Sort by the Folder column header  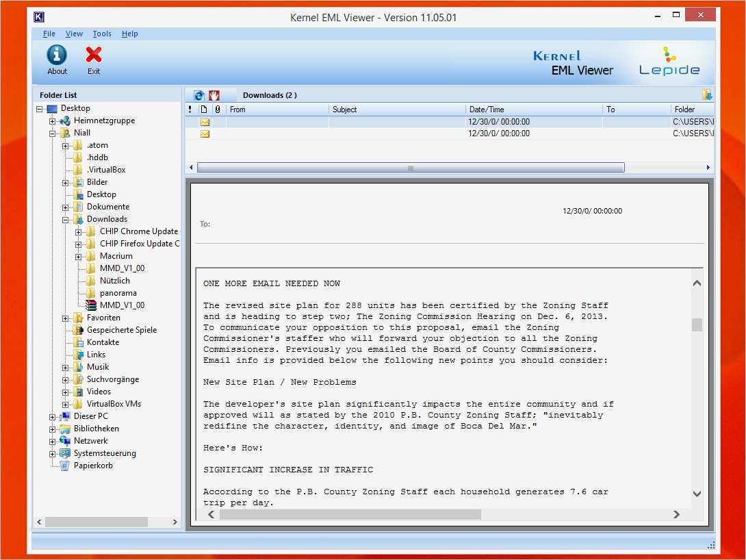point(693,110)
